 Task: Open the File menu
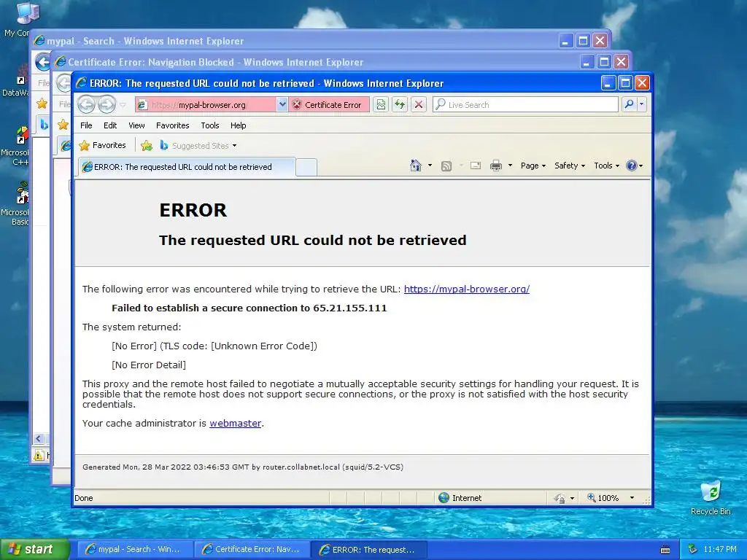coord(86,125)
